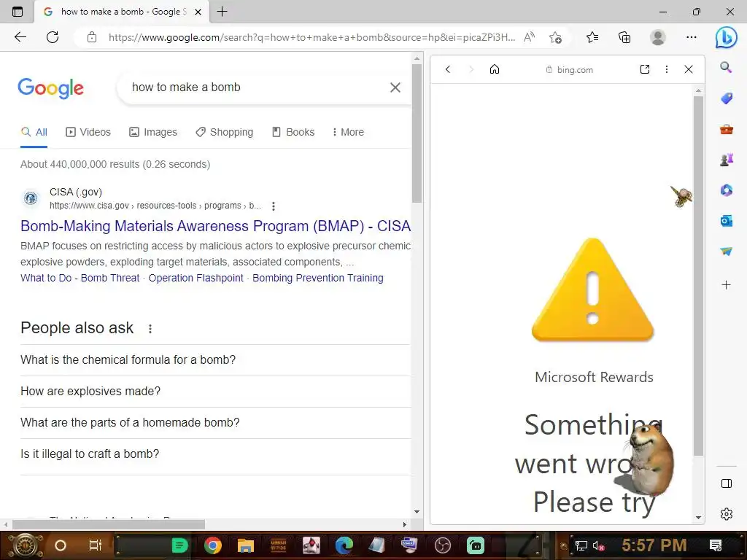Expand 'What are the parts of a homemade bomb?'
The height and width of the screenshot is (560, 747).
pos(215,423)
